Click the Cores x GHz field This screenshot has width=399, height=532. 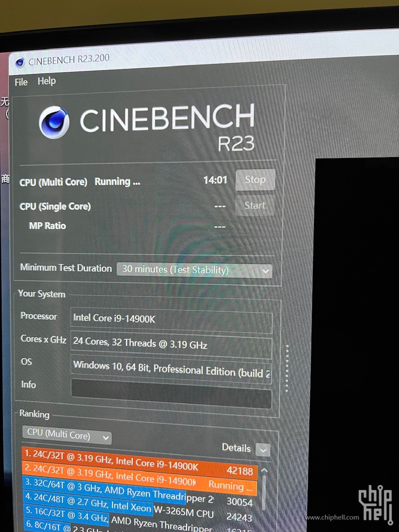point(171,344)
